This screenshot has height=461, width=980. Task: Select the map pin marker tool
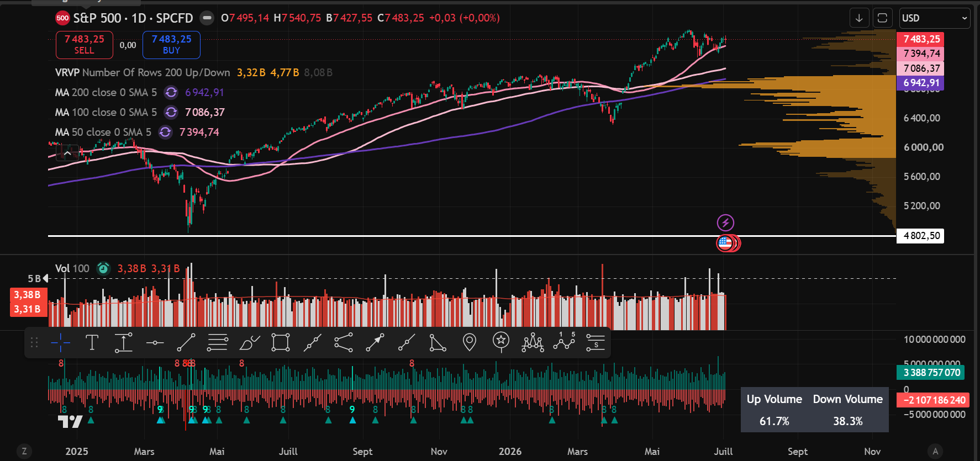click(470, 343)
